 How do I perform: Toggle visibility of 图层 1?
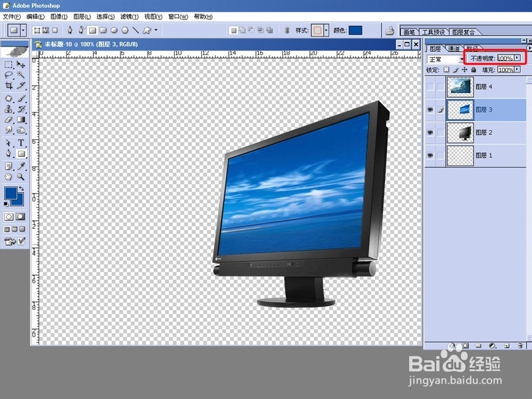(x=430, y=154)
